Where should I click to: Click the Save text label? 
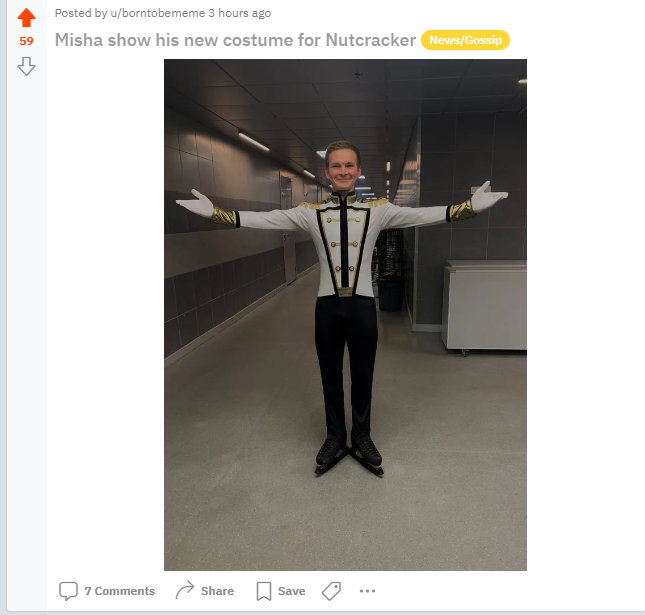[x=291, y=591]
